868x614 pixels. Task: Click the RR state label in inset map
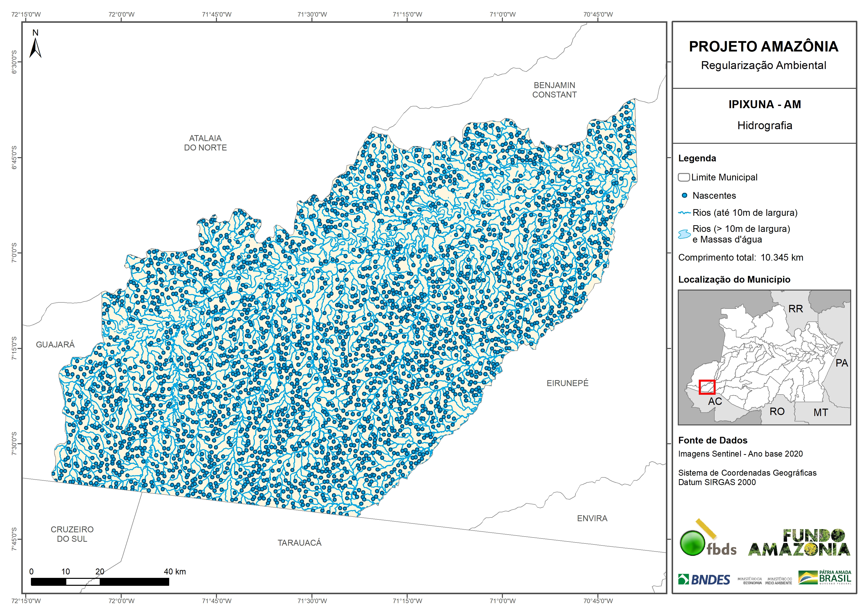point(796,309)
